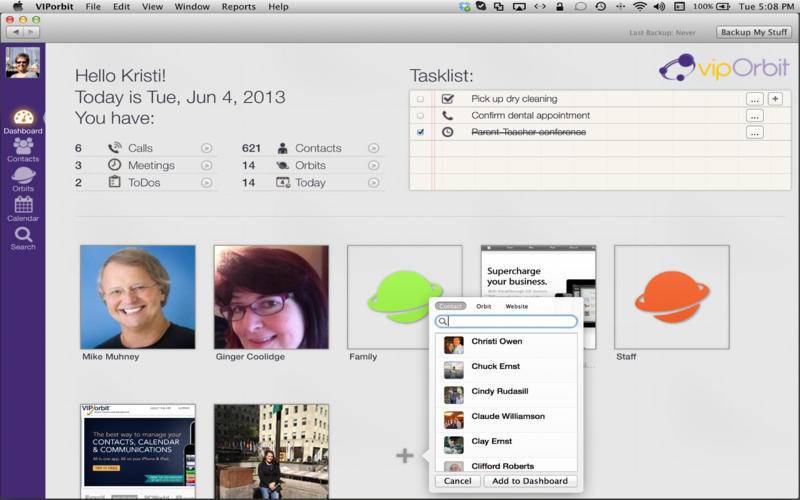The image size is (800, 500).
Task: Click Add to Dashboard button
Action: point(530,481)
